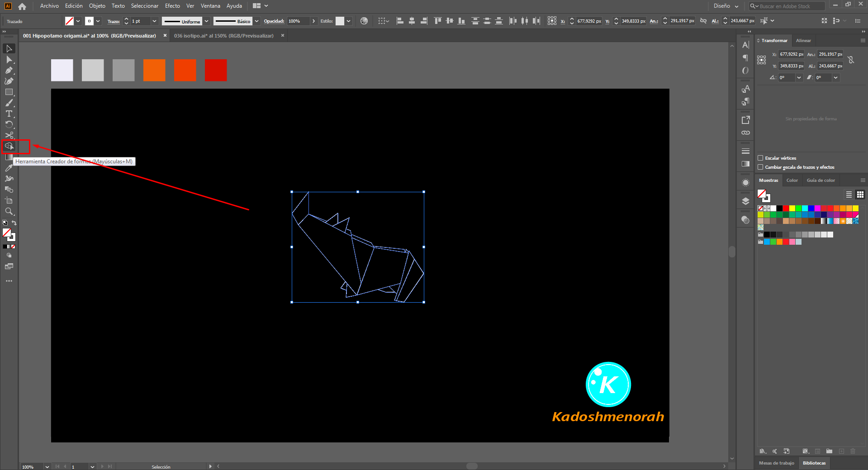Image resolution: width=868 pixels, height=470 pixels.
Task: Select the Paintbrush tool
Action: point(9,103)
